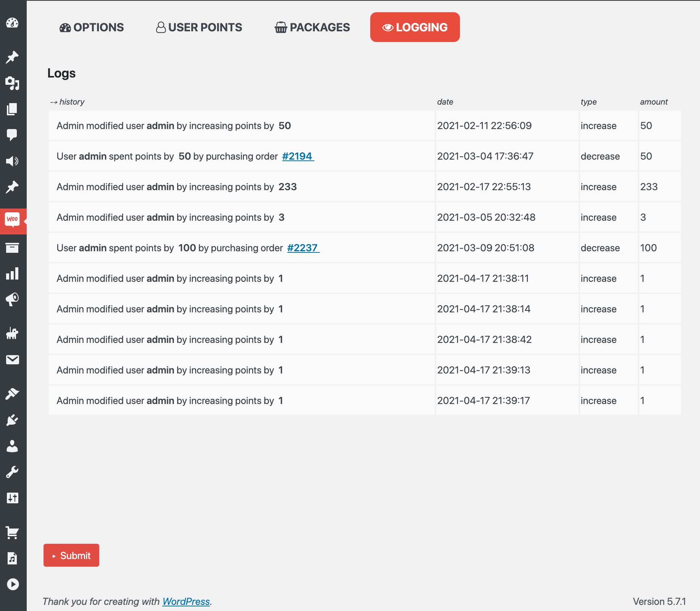
Task: Click the shopping cart sidebar icon
Action: point(12,532)
